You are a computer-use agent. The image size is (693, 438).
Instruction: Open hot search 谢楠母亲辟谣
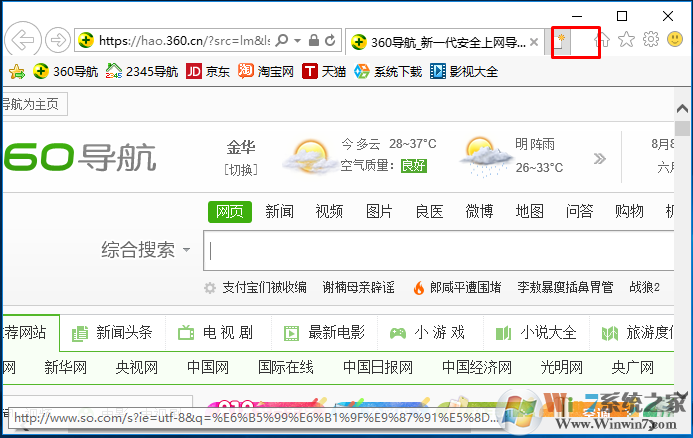point(358,288)
